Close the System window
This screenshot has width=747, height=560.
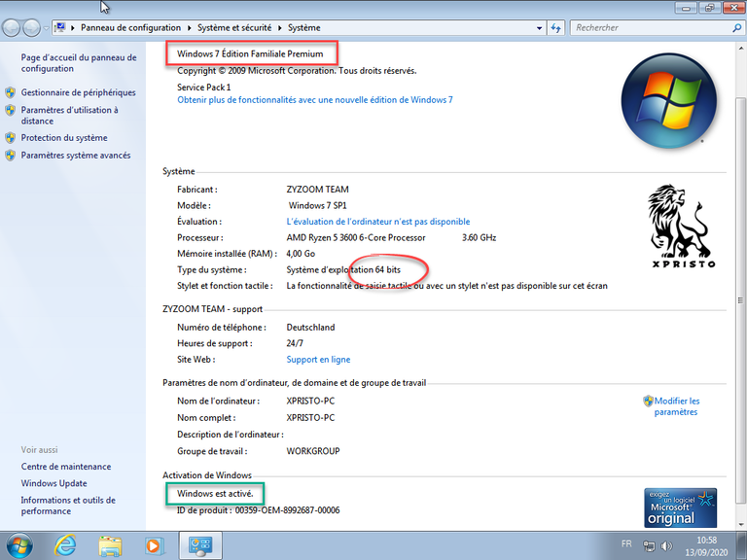[x=733, y=7]
